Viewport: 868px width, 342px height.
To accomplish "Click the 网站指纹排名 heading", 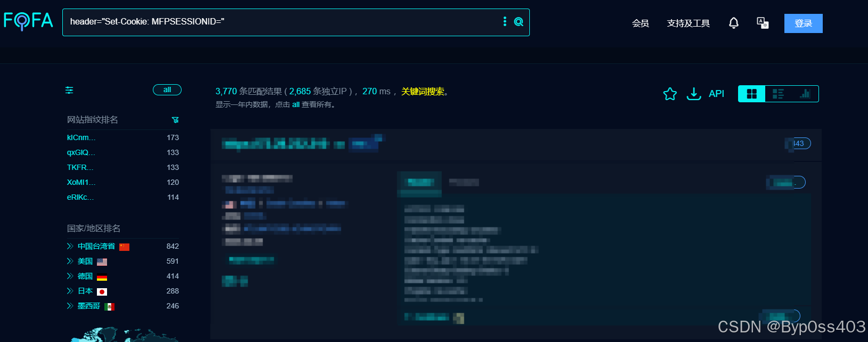I will (x=93, y=120).
